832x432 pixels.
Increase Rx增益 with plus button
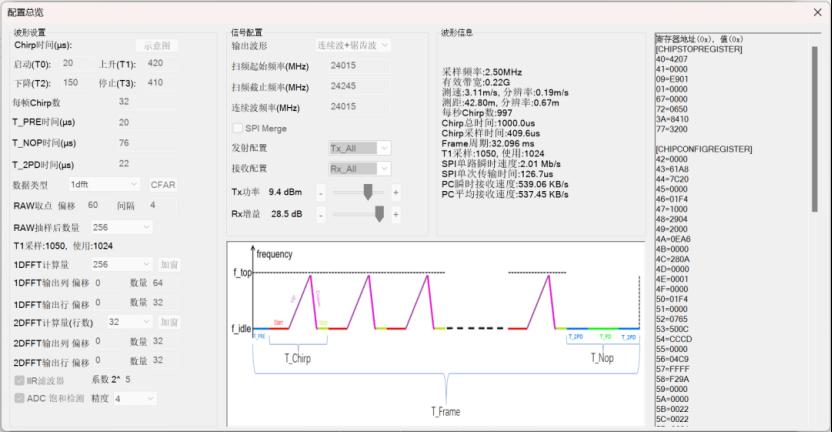coord(396,215)
